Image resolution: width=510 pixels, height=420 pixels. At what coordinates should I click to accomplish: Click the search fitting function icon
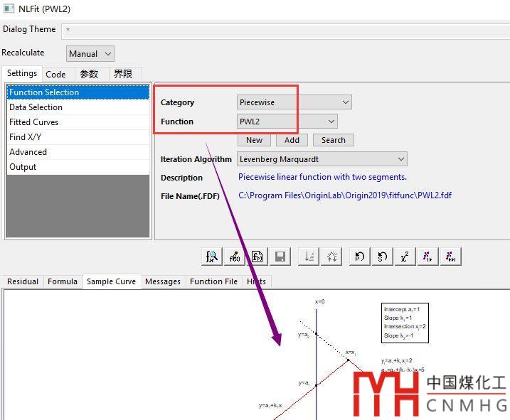pyautogui.click(x=212, y=257)
